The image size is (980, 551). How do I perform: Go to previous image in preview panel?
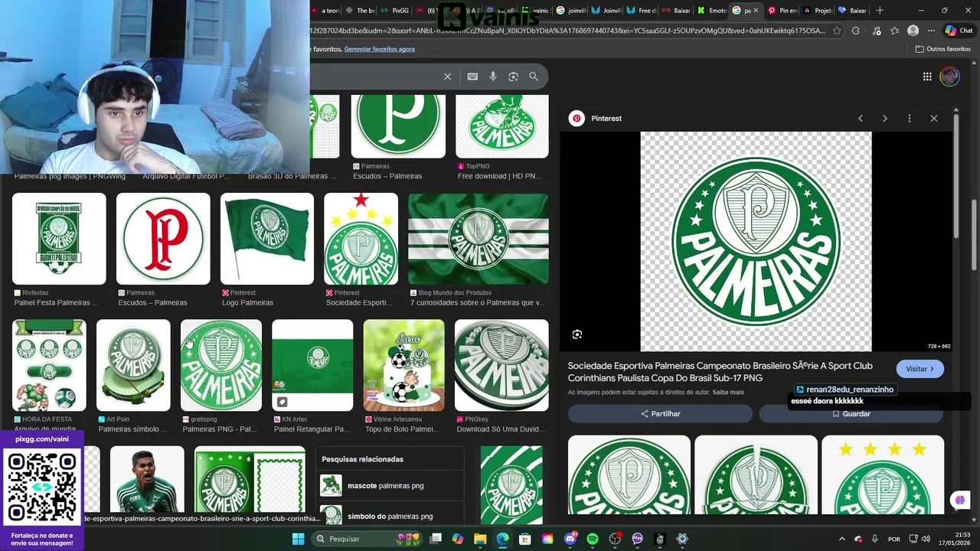pos(861,119)
